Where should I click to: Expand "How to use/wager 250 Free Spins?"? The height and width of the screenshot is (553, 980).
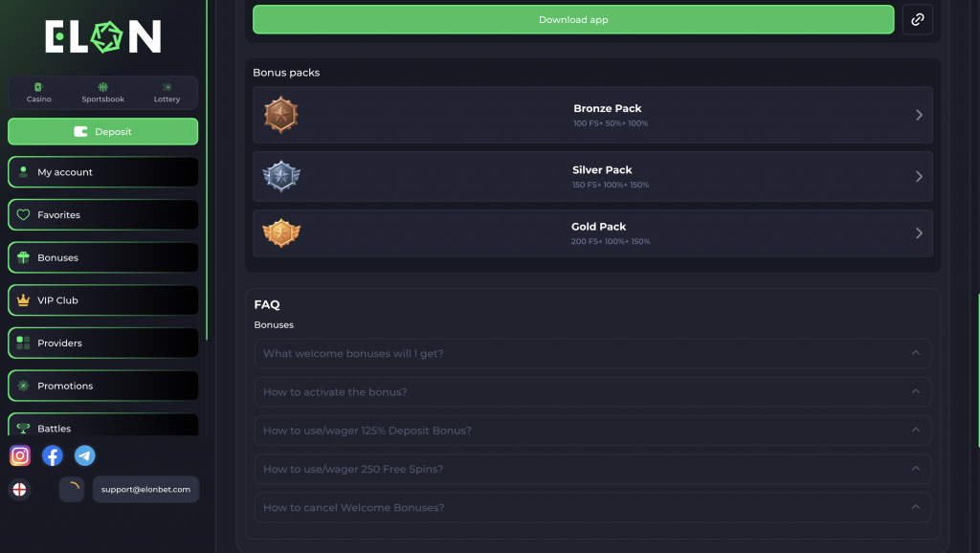click(x=592, y=469)
